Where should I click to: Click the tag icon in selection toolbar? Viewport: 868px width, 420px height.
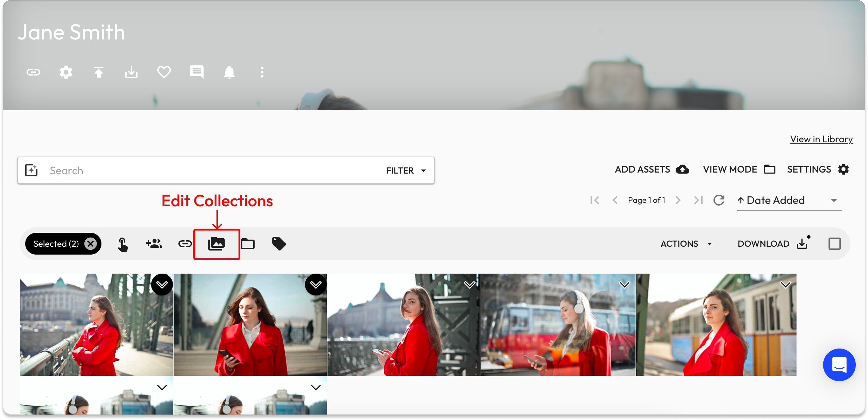279,244
